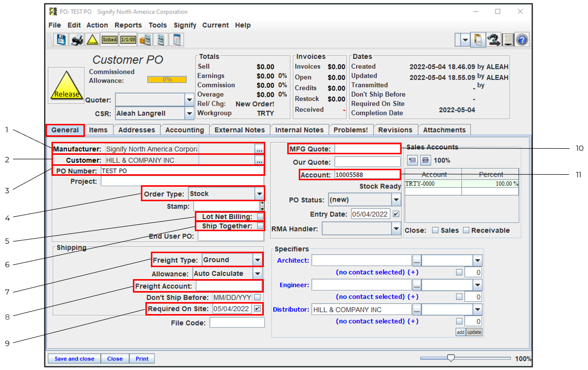Click the Commissioned Allowance progress bar
Viewport: 588px width, 370px height.
click(x=167, y=79)
